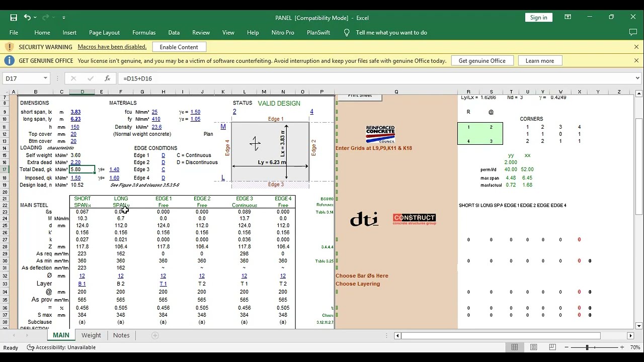
Task: Open the Formulas tab
Action: 144,33
